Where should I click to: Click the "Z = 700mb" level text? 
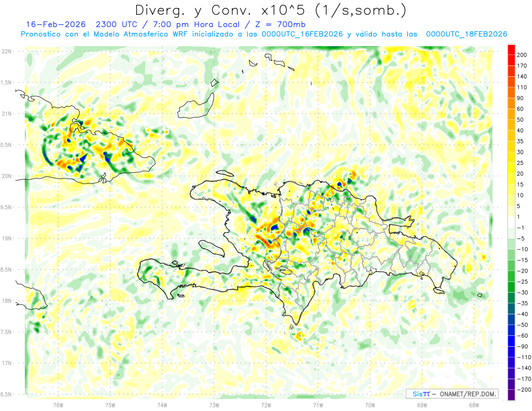[x=281, y=24]
